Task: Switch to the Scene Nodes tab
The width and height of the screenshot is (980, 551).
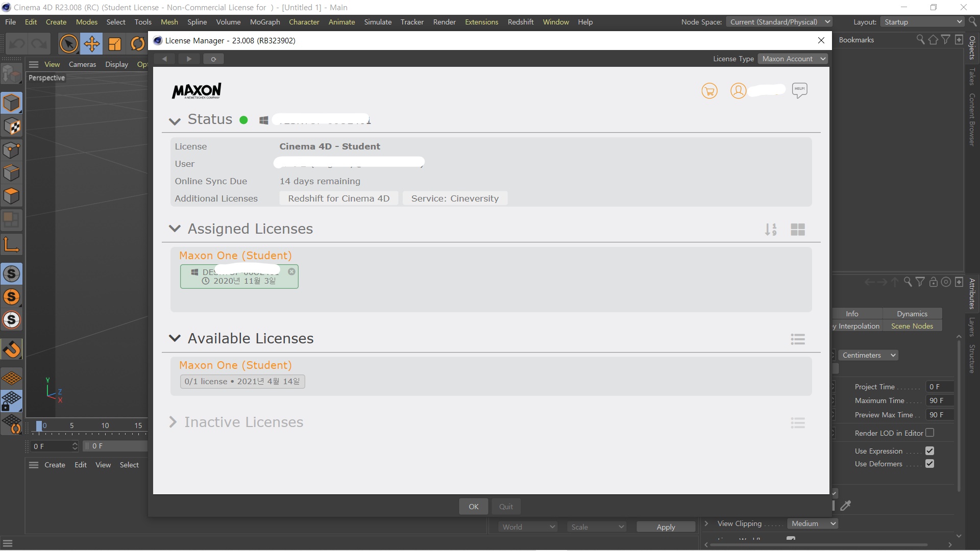Action: coord(912,326)
